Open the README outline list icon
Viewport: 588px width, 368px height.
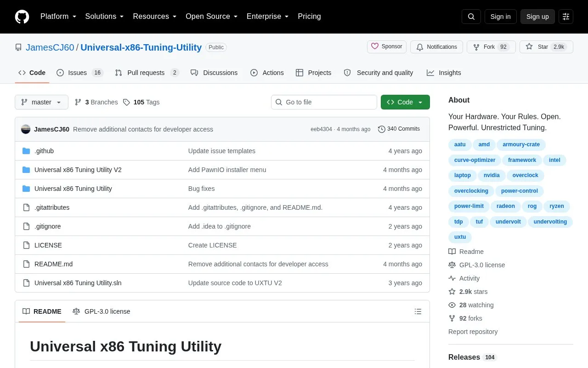[x=418, y=311]
